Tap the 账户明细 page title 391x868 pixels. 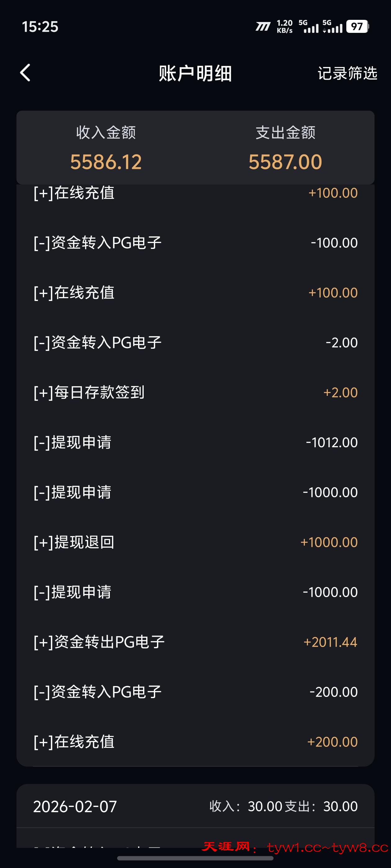point(195,73)
